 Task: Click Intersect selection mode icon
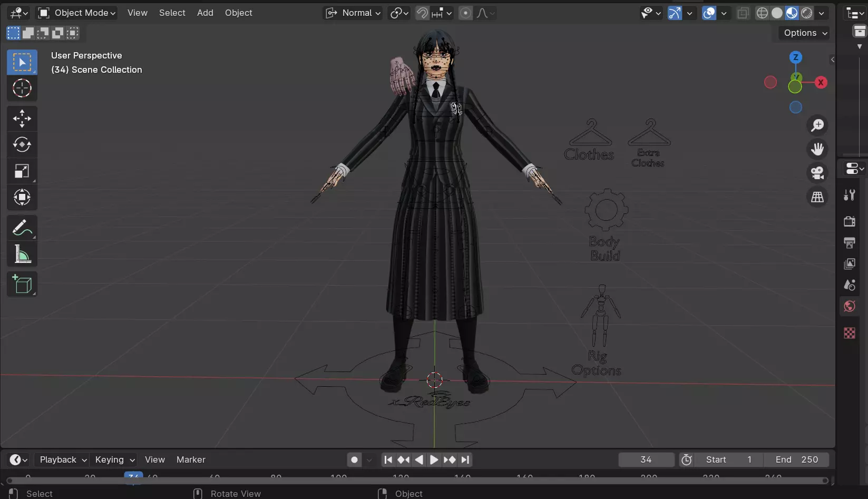(72, 33)
